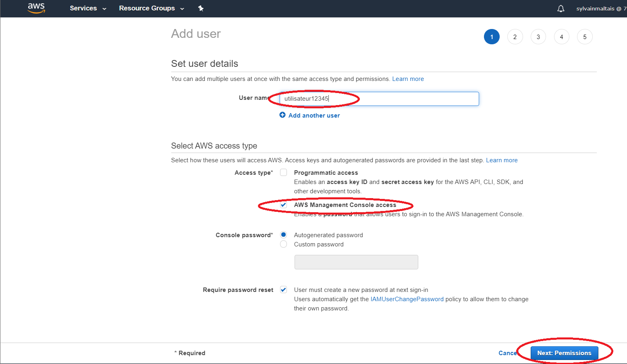Click the pin shortcut icon in navbar

[x=201, y=8]
